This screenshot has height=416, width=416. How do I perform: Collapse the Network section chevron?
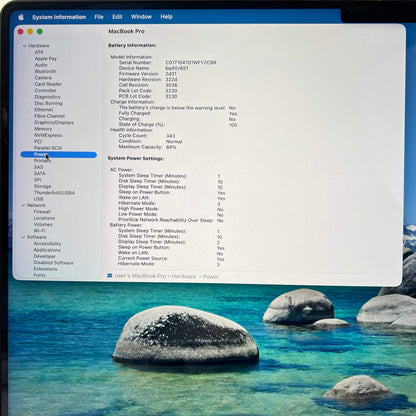24,205
